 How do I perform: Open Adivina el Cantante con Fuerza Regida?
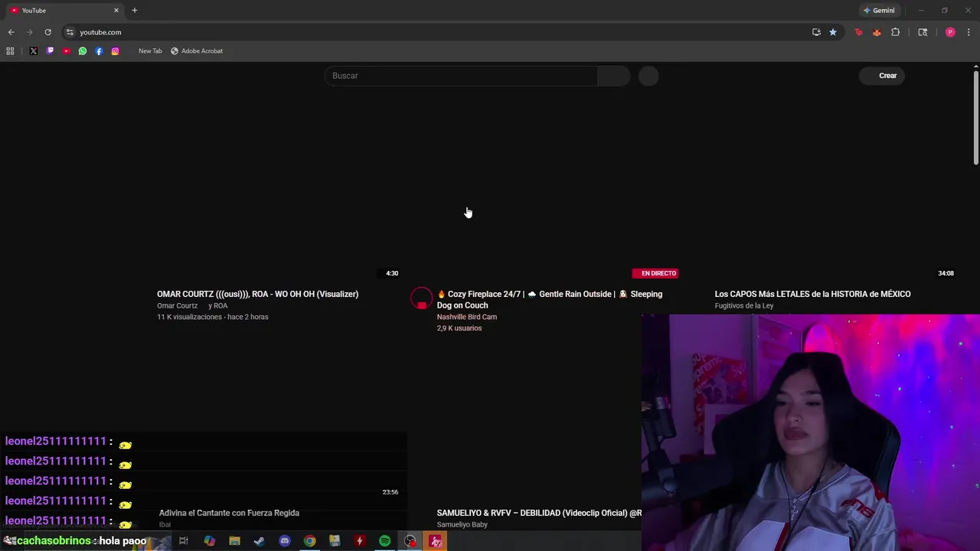[229, 513]
